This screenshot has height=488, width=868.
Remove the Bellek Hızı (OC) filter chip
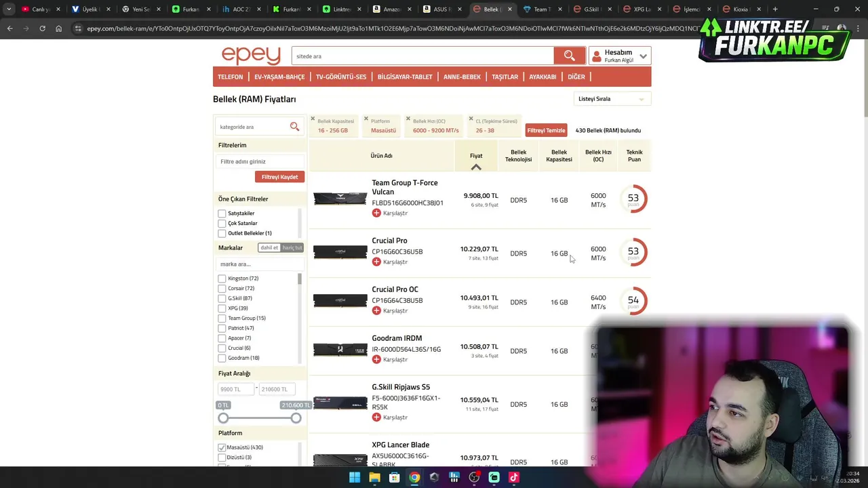(408, 119)
